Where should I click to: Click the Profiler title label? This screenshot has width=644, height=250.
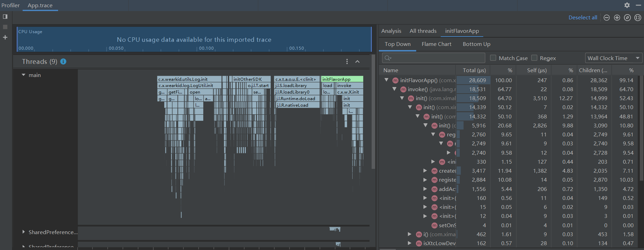[11, 6]
